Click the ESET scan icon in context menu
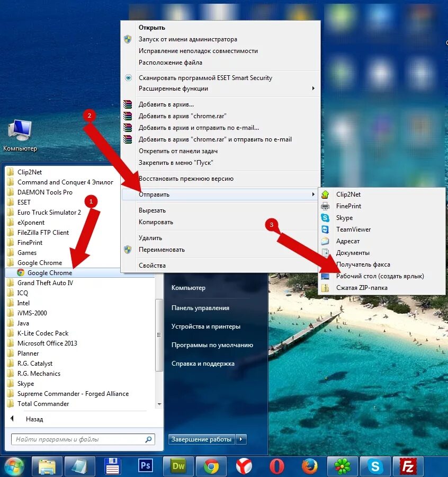The image size is (448, 477). click(128, 77)
